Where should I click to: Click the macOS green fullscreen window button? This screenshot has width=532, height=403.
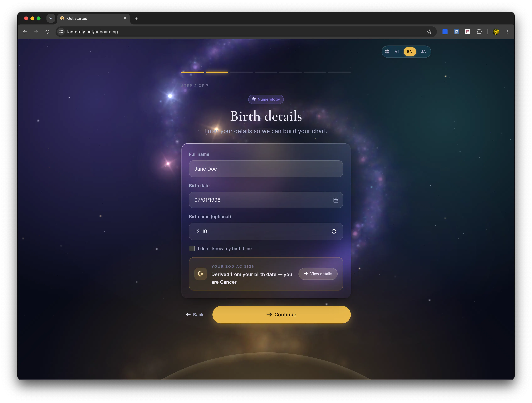[38, 18]
